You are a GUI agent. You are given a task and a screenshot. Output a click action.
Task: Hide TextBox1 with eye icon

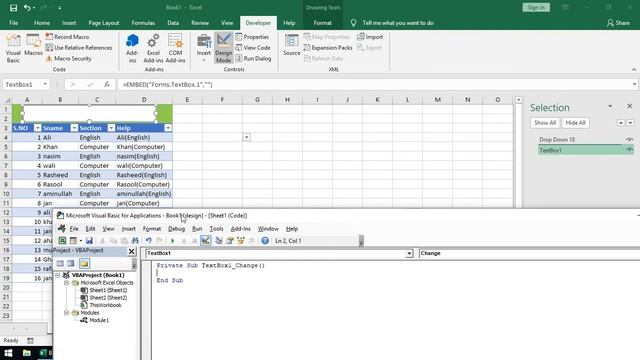pos(629,150)
